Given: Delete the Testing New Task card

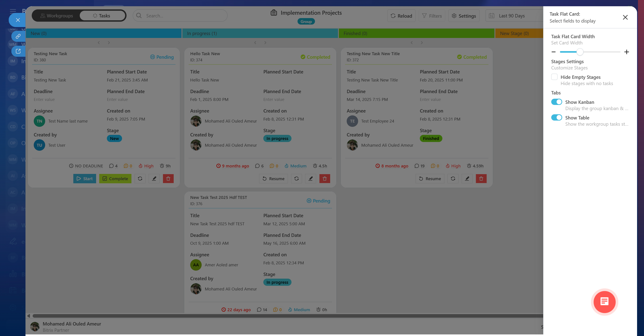Looking at the screenshot, I should (168, 178).
